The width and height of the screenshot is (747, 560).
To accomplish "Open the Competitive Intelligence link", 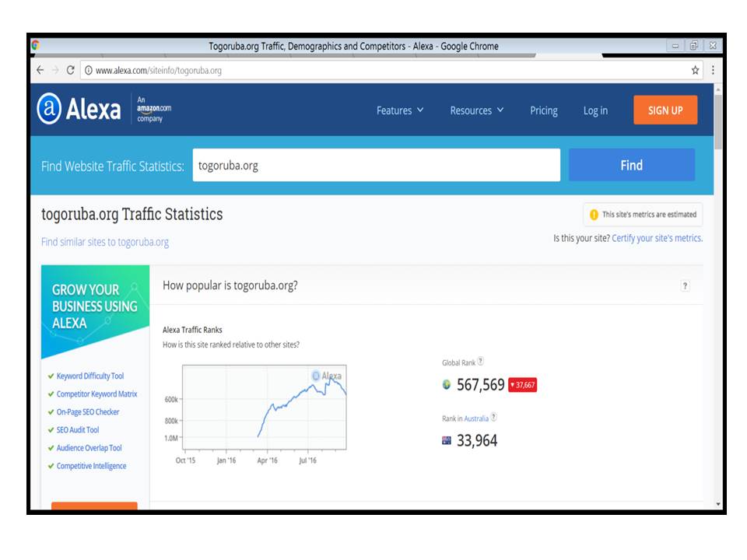I will tap(92, 466).
